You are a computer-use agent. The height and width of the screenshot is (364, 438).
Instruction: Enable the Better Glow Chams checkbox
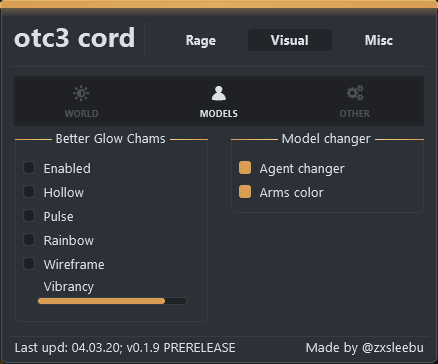[x=29, y=168]
